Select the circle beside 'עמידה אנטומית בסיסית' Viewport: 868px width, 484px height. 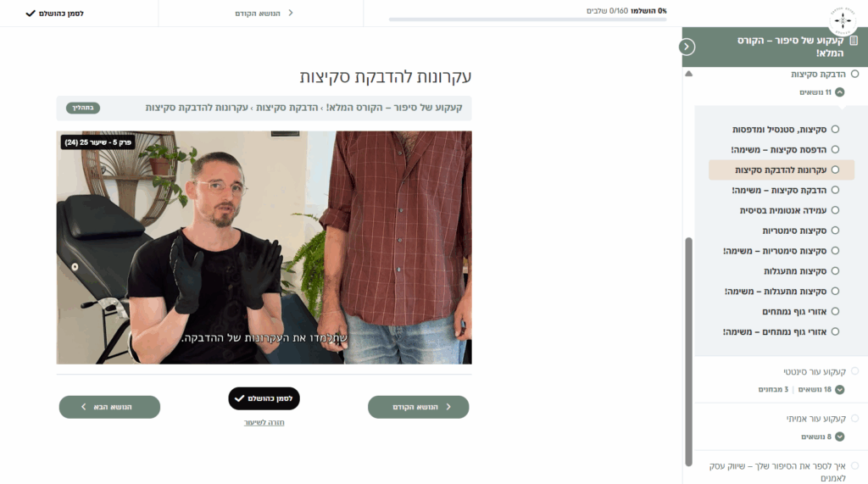click(835, 210)
